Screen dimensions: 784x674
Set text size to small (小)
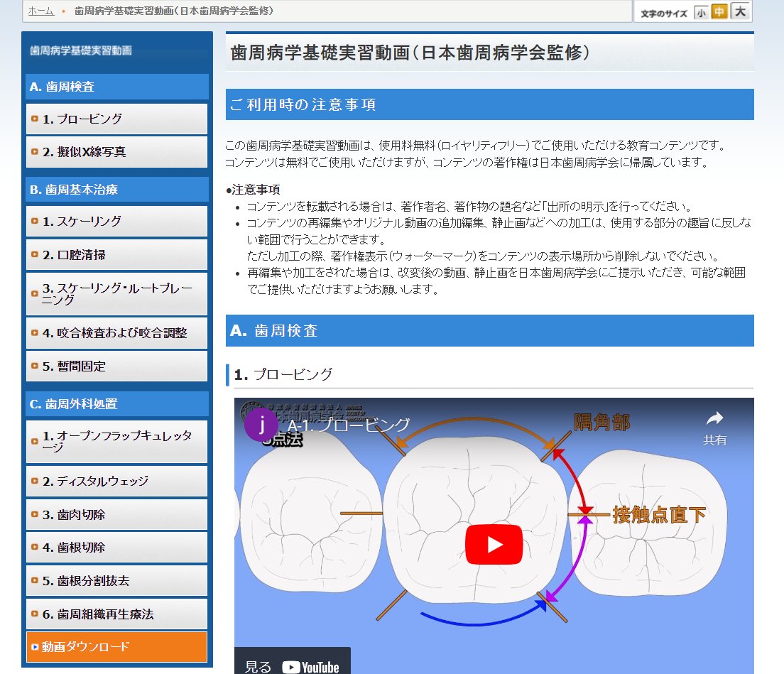pos(701,13)
